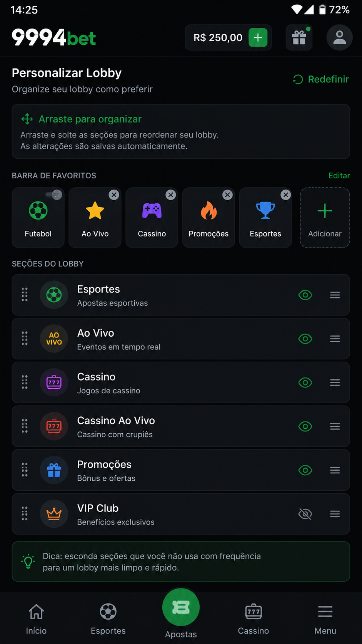Remove Ao Vivo from favorites bar
This screenshot has width=362, height=644.
pos(114,195)
